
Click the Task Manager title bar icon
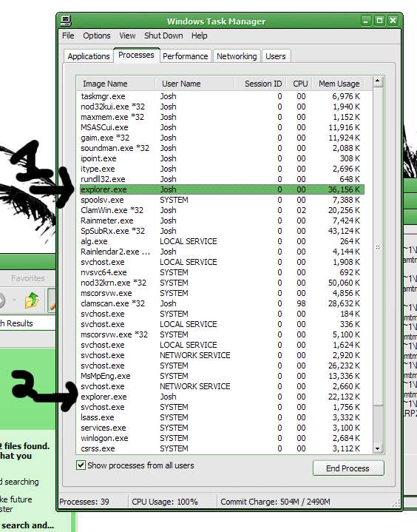[x=66, y=21]
